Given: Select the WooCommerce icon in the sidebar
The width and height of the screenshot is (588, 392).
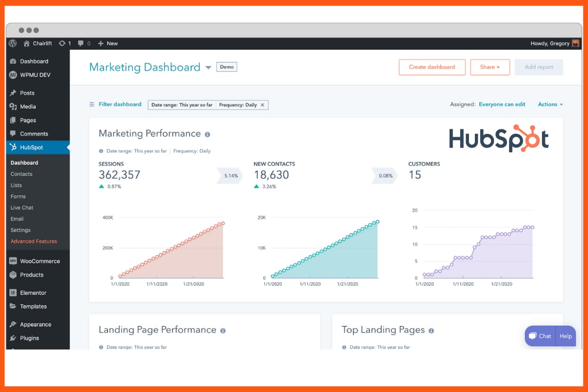Looking at the screenshot, I should [x=13, y=261].
